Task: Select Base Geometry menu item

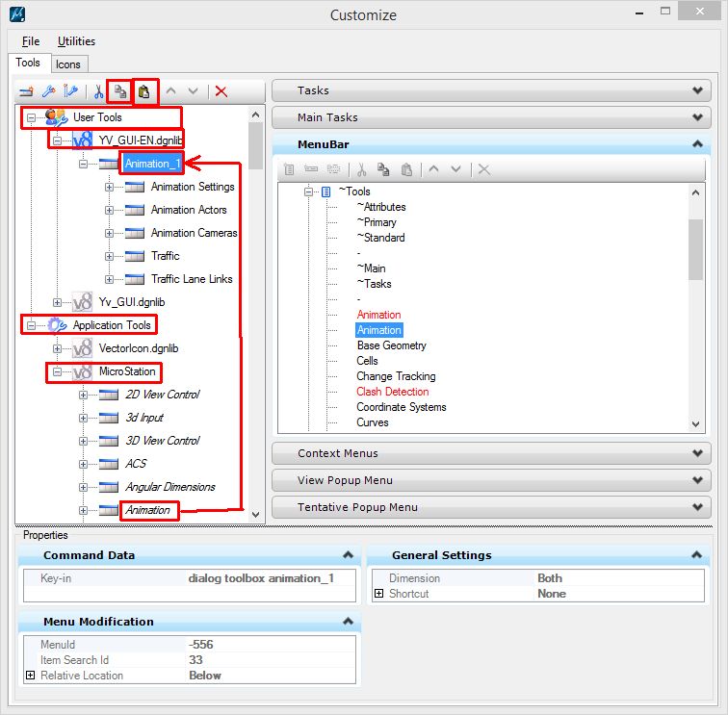Action: [391, 345]
